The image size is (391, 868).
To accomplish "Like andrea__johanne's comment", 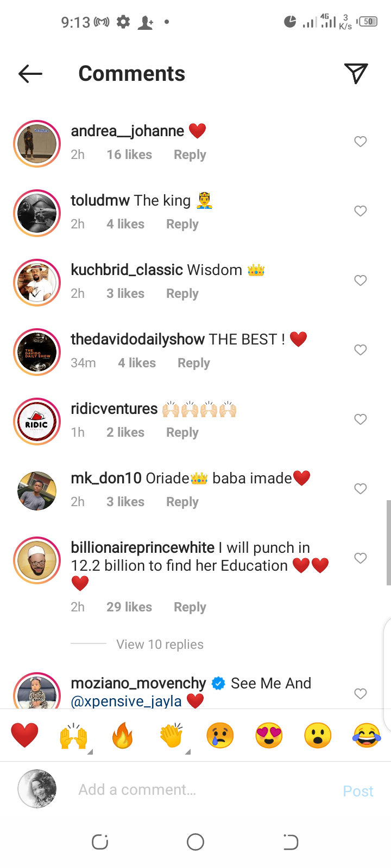I will [x=361, y=142].
